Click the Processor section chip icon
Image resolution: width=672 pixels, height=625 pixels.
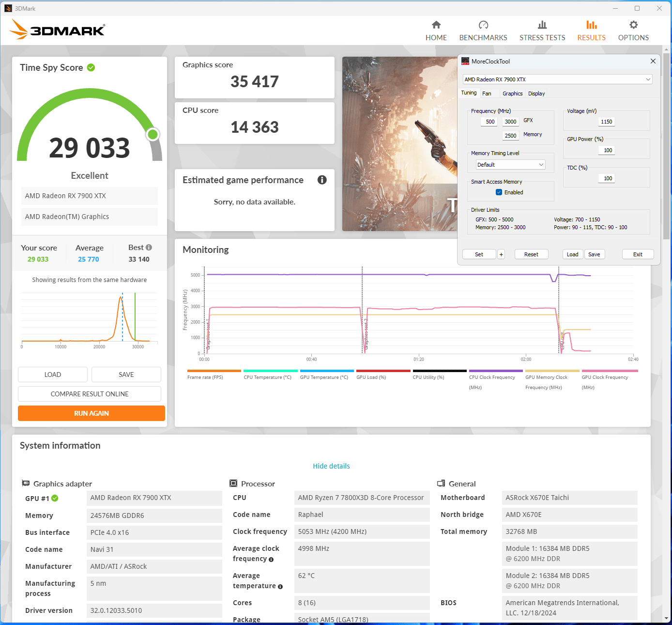(233, 483)
